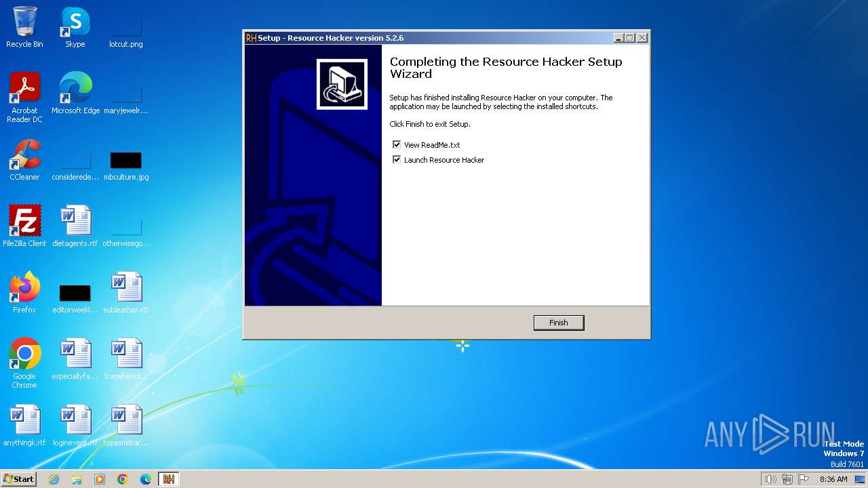Viewport: 868px width, 488px height.
Task: Select the Acrobat Reader DC shortcut
Action: point(25,98)
